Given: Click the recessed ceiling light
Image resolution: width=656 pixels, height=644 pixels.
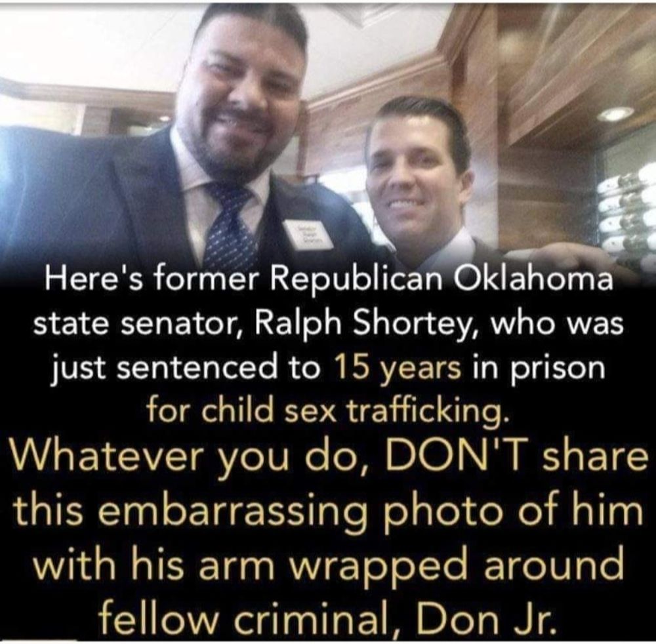Looking at the screenshot, I should (615, 113).
